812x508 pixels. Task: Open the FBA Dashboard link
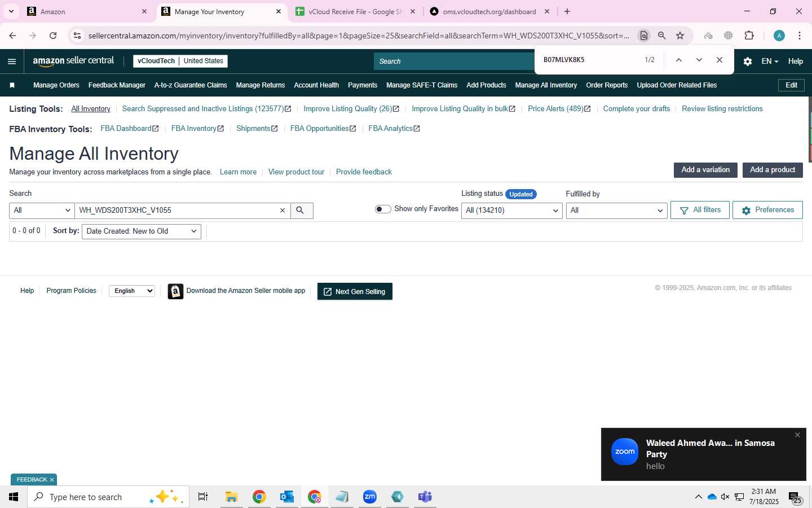click(130, 129)
